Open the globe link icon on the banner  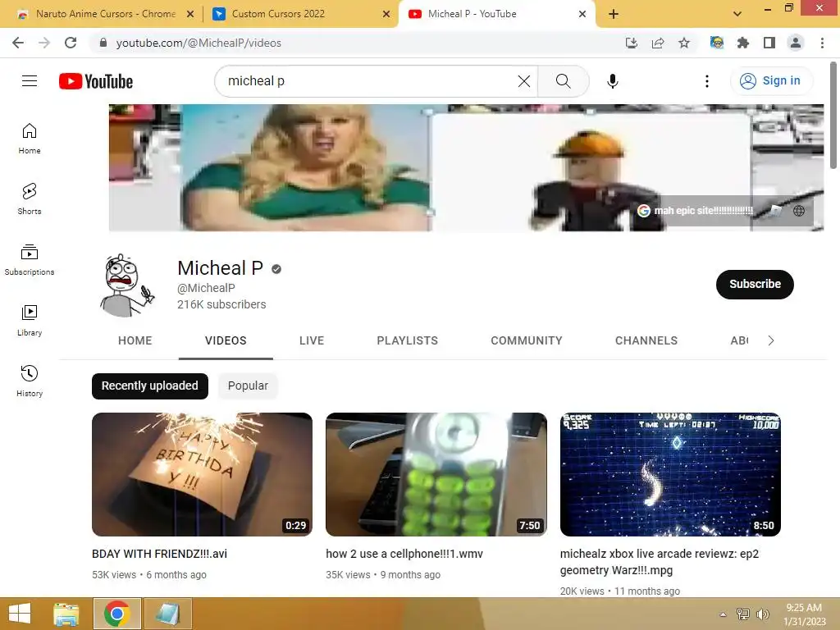(799, 211)
